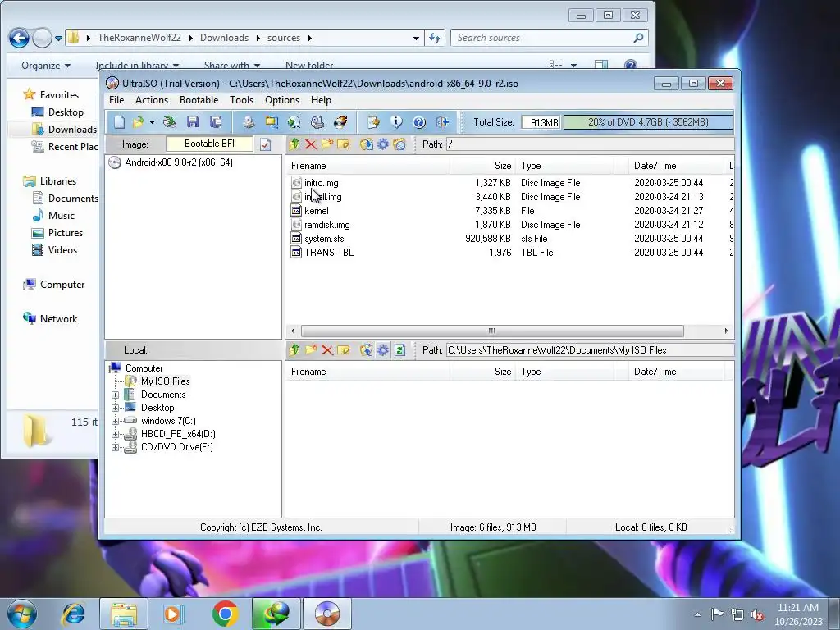
Task: Go up a level in the Local pane toolbar
Action: (x=294, y=349)
